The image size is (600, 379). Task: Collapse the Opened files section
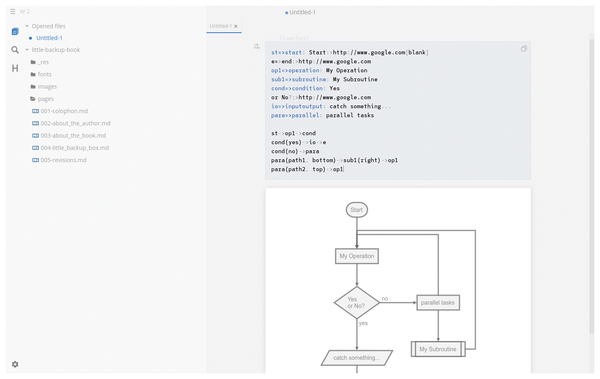coord(27,26)
